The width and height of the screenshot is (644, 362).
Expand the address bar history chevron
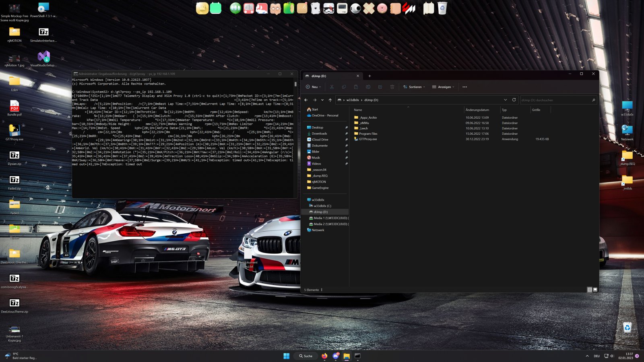click(505, 100)
